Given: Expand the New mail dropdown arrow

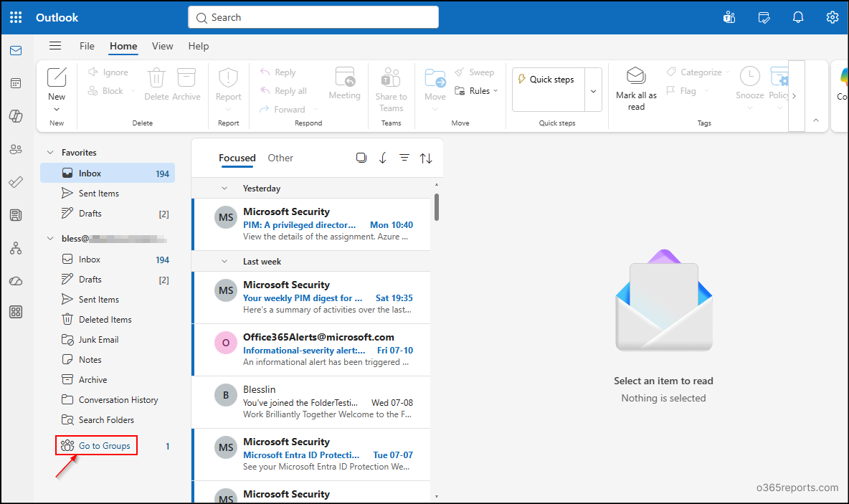Looking at the screenshot, I should click(x=57, y=110).
